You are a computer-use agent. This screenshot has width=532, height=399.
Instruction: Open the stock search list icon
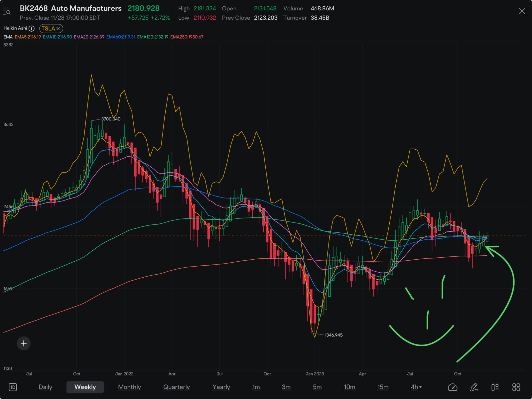click(7, 12)
